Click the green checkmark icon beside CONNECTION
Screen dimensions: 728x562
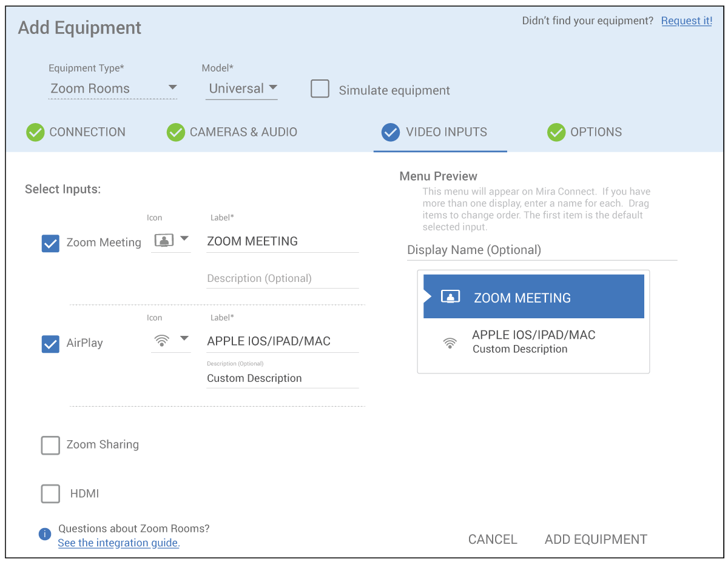click(35, 132)
